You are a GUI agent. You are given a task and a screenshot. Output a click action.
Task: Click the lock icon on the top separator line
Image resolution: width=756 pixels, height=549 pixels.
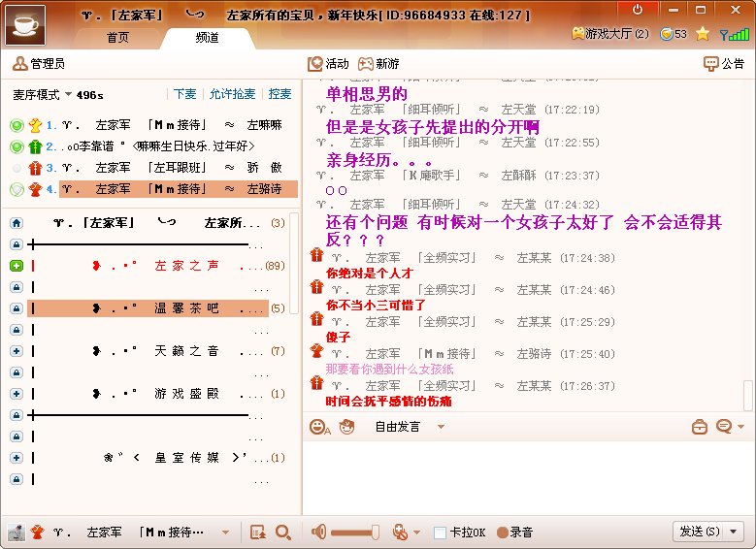(16, 244)
